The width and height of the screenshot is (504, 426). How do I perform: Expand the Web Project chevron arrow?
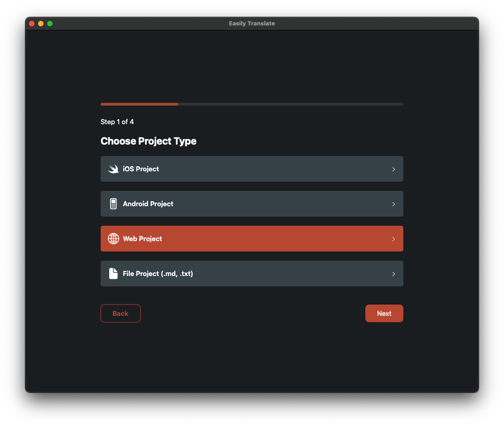click(x=393, y=239)
